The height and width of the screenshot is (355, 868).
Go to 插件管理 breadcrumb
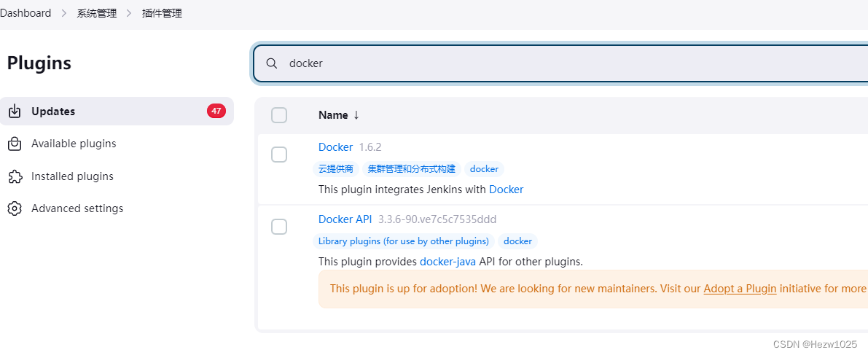(163, 13)
